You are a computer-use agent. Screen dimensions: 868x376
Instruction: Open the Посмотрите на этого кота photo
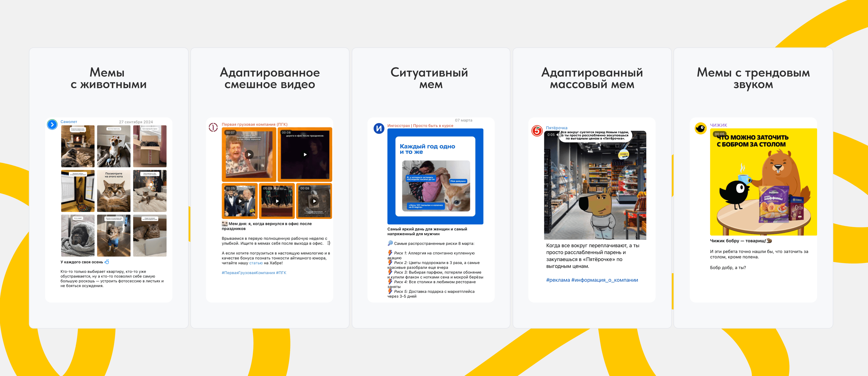[113, 191]
